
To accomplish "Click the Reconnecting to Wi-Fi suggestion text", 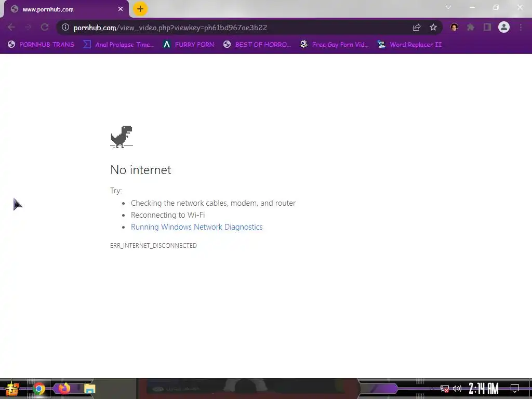I will coord(168,215).
